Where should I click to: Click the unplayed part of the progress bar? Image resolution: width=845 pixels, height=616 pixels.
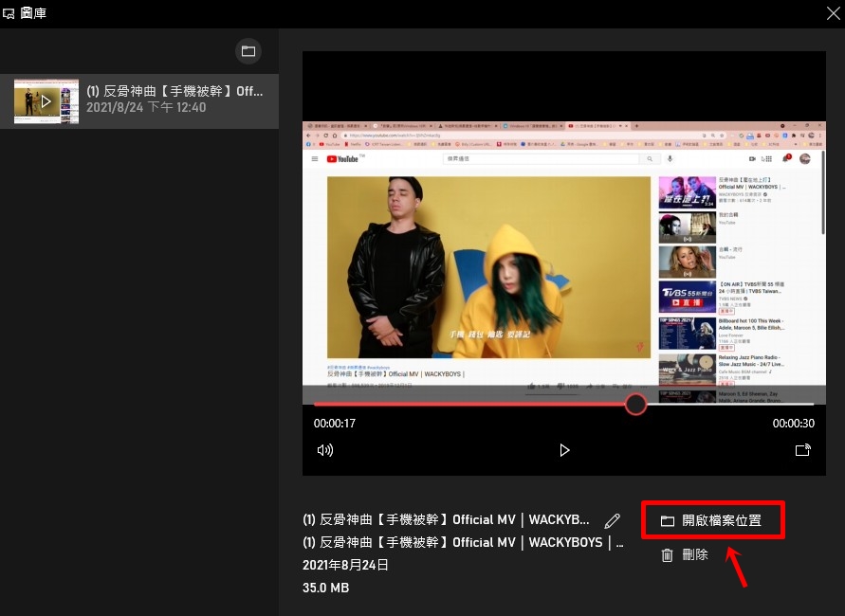pos(730,404)
